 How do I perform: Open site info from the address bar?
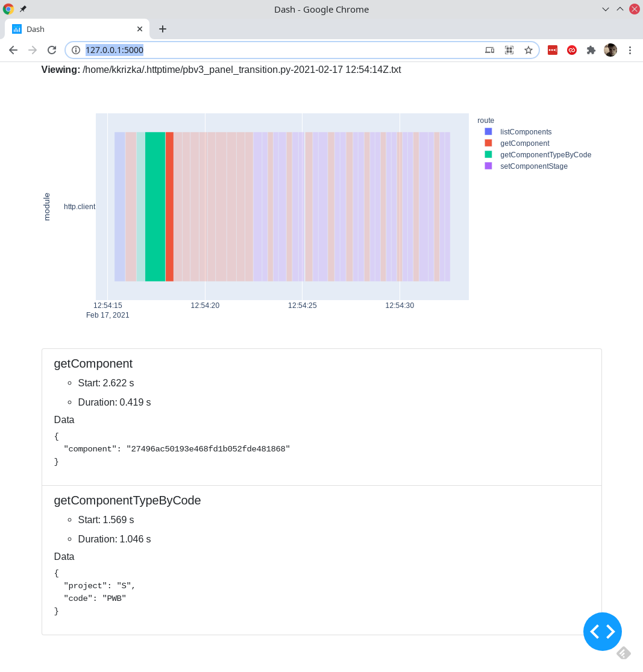[x=76, y=50]
